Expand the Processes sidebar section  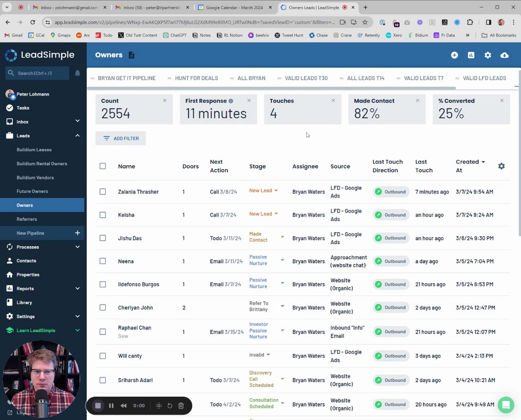pyautogui.click(x=77, y=247)
